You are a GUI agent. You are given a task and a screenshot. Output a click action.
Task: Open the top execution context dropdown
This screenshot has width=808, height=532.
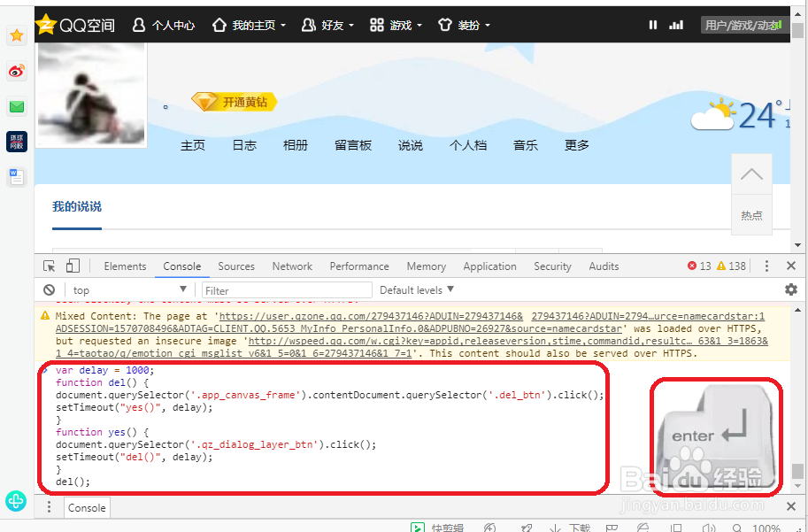pos(129,289)
